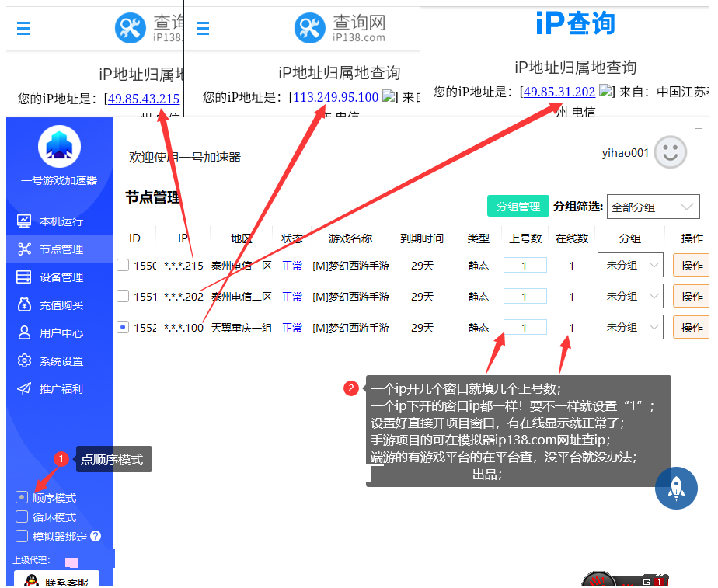This screenshot has width=718, height=588.
Task: Click the 游戏名称 column header
Action: pos(350,238)
